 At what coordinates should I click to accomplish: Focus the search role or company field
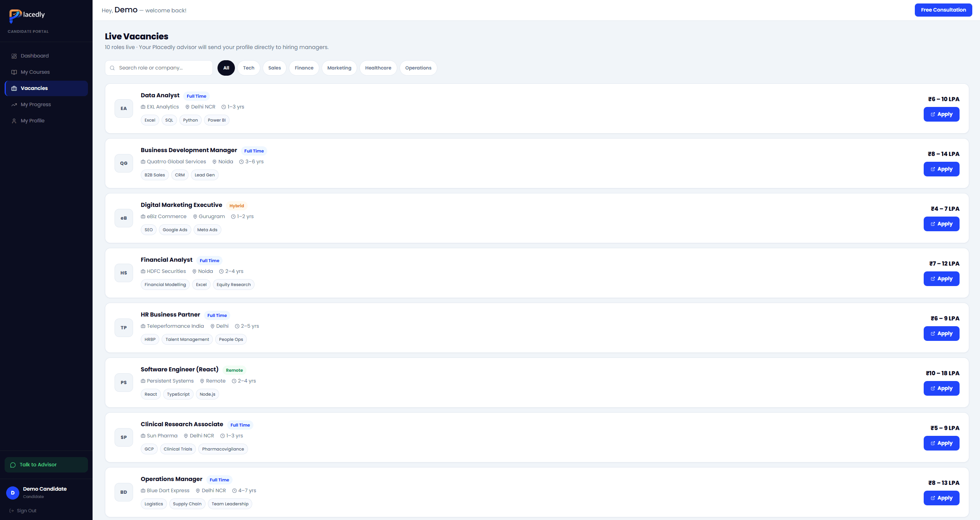click(x=159, y=68)
